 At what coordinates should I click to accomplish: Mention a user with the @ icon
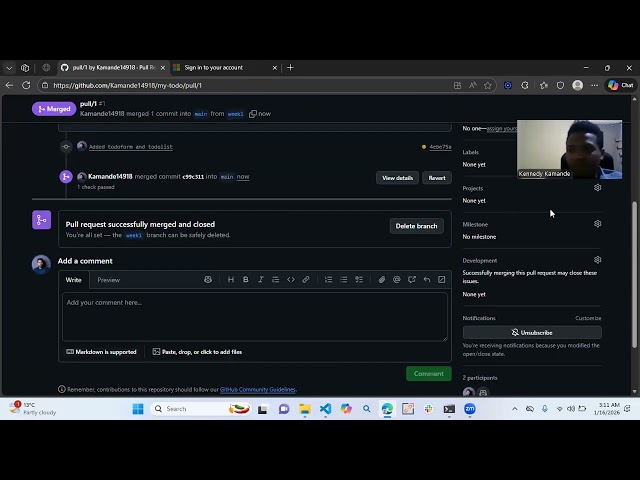point(396,280)
